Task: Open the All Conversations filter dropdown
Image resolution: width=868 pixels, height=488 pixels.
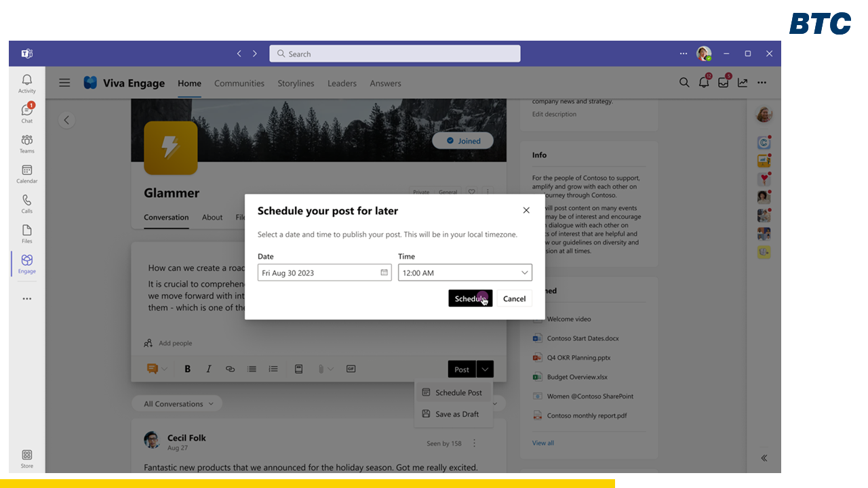Action: pos(176,403)
